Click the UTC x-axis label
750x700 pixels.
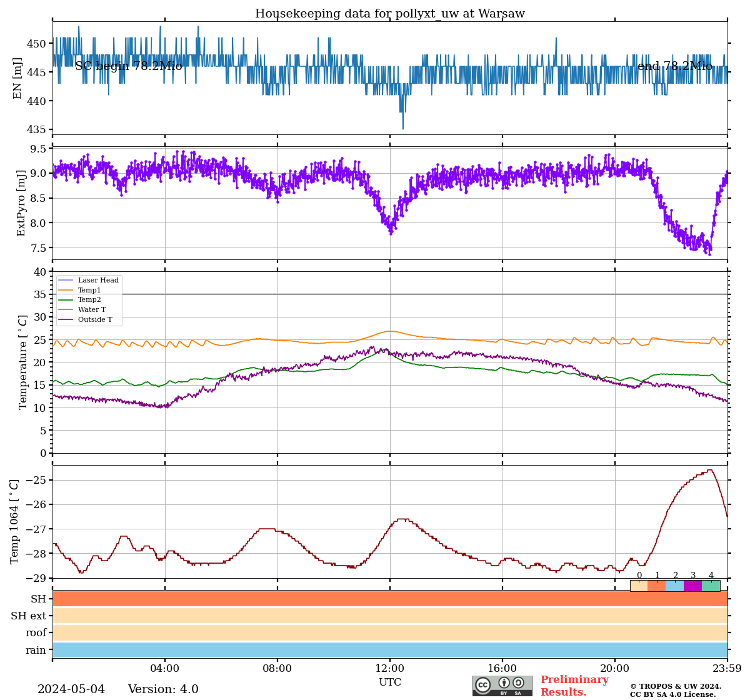(x=390, y=682)
